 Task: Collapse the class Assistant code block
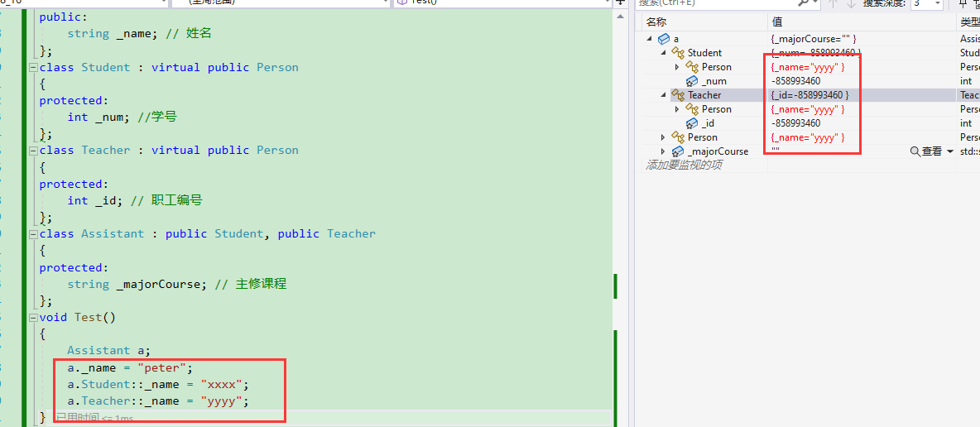33,234
